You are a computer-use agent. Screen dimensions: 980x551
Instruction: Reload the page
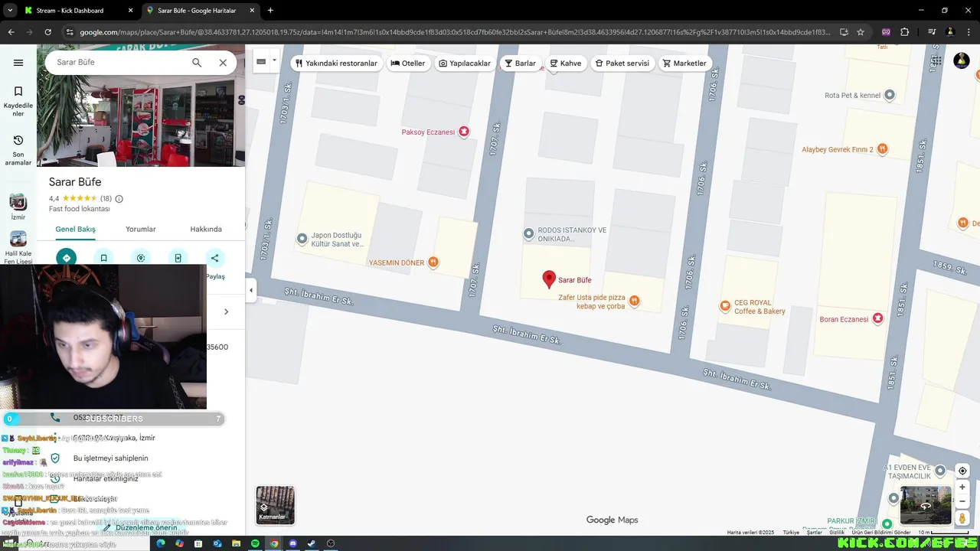47,32
